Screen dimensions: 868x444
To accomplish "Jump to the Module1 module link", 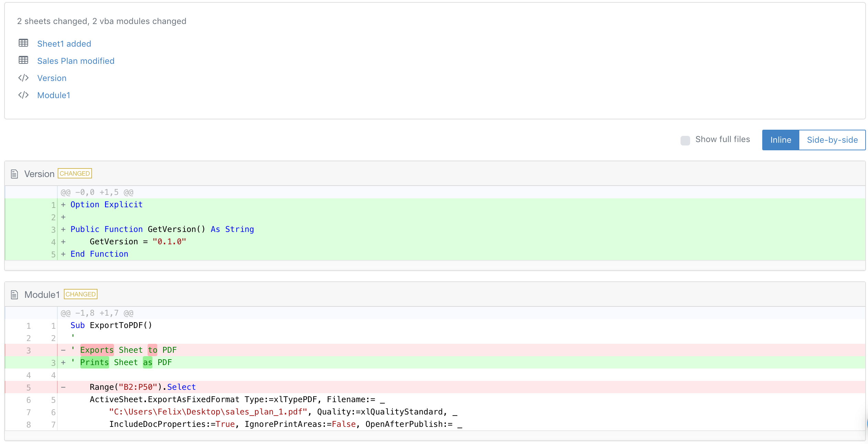I will click(54, 95).
